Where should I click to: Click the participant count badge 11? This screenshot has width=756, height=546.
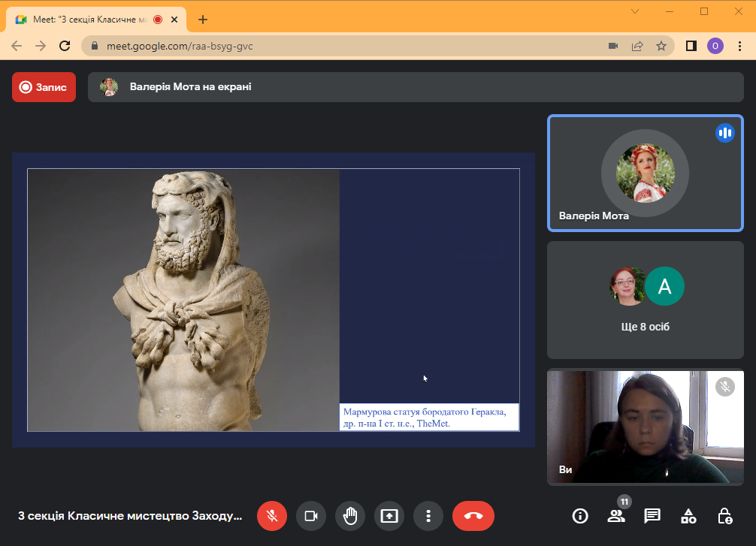click(x=624, y=502)
